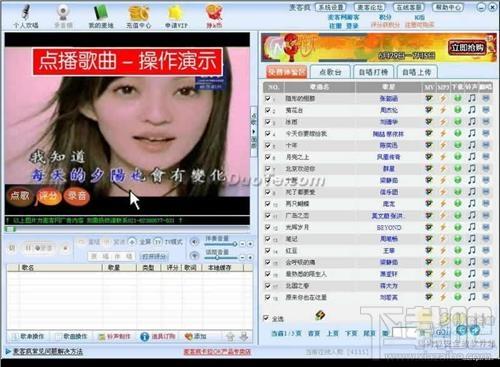Click blue last-column icon for 菊花台 row
This screenshot has height=367, width=500.
486,110
